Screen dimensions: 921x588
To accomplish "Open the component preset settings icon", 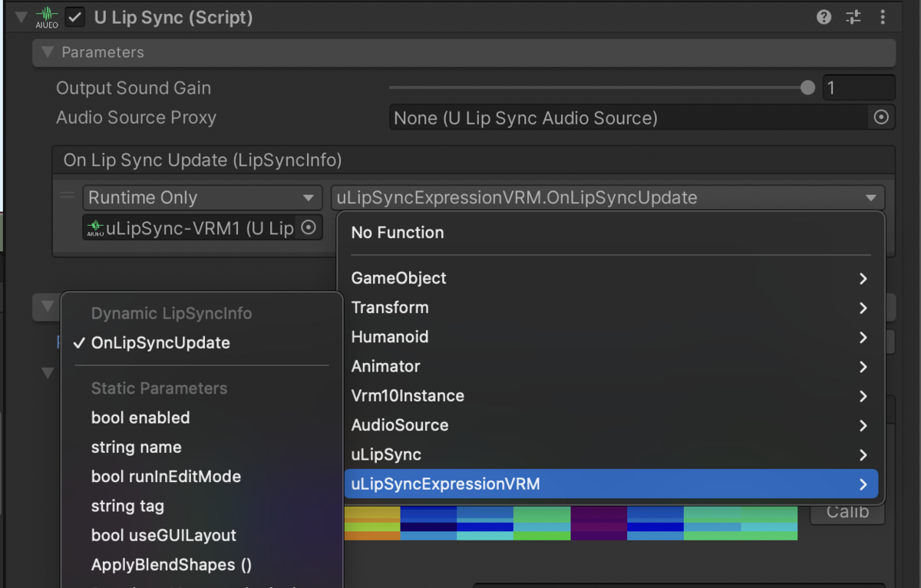I will [853, 17].
